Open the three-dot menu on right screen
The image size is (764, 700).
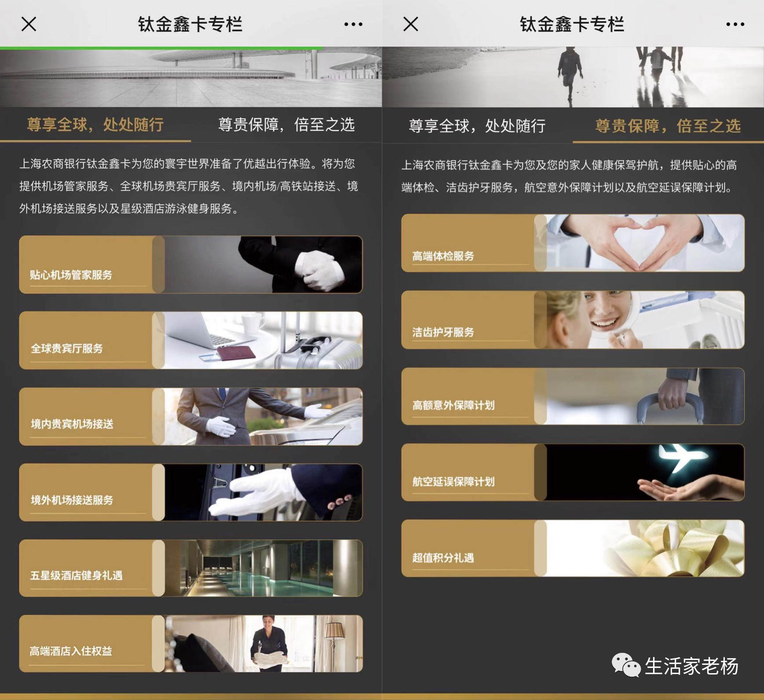735,24
